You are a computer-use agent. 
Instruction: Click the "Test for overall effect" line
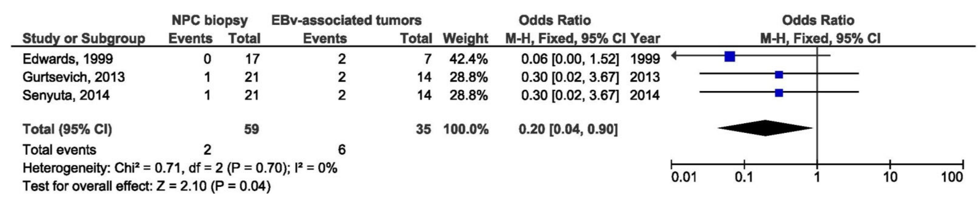tap(147, 186)
